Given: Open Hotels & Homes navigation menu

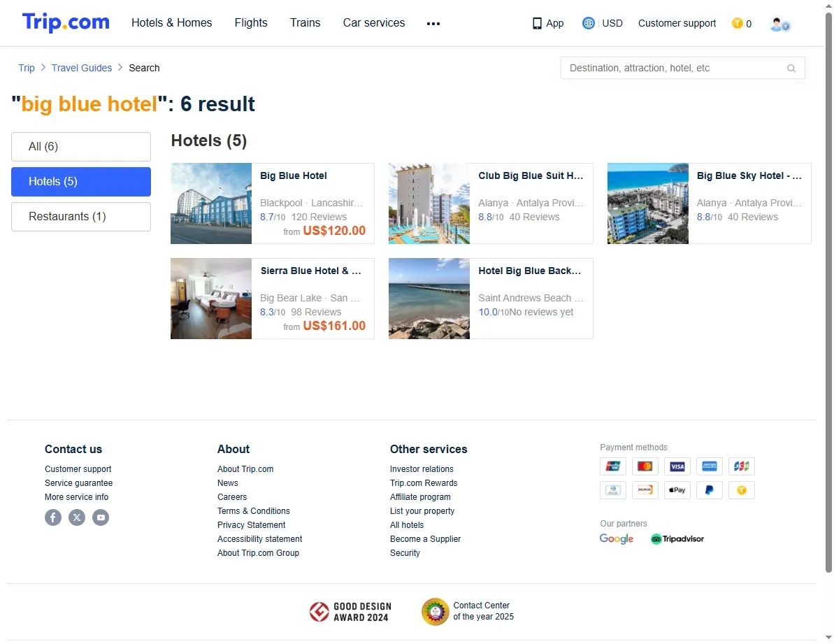Looking at the screenshot, I should pyautogui.click(x=172, y=23).
